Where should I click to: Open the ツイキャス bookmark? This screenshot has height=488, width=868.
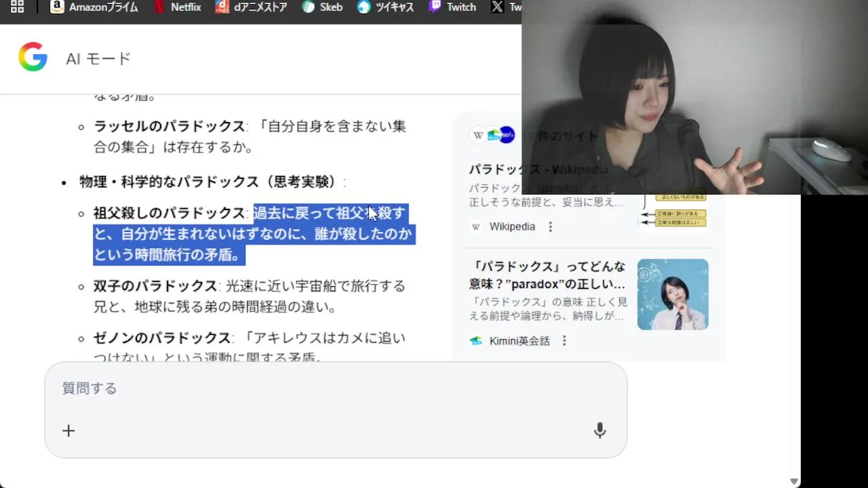point(387,7)
